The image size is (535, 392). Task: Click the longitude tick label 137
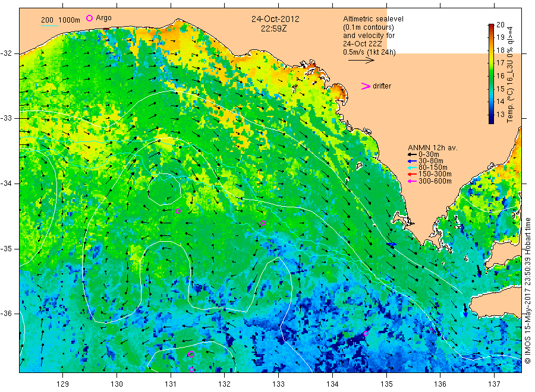click(x=495, y=384)
